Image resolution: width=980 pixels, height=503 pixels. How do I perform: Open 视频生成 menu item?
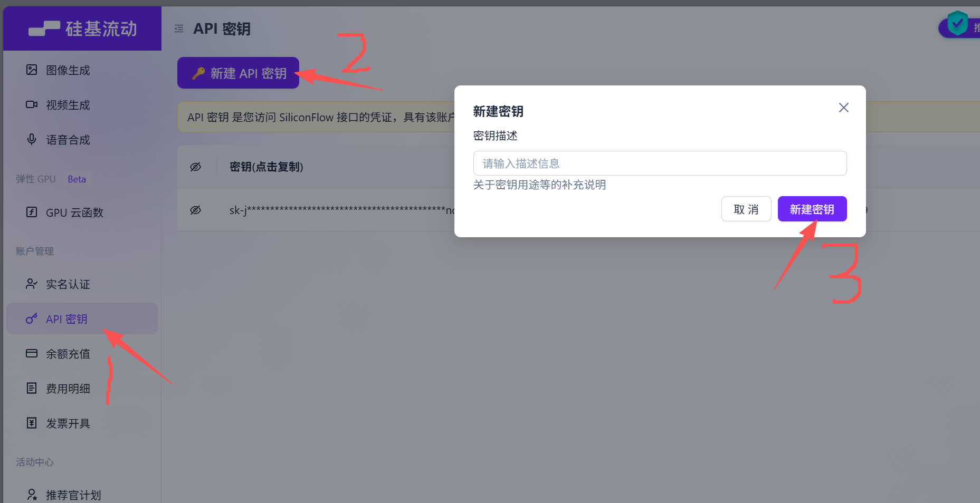click(82, 104)
